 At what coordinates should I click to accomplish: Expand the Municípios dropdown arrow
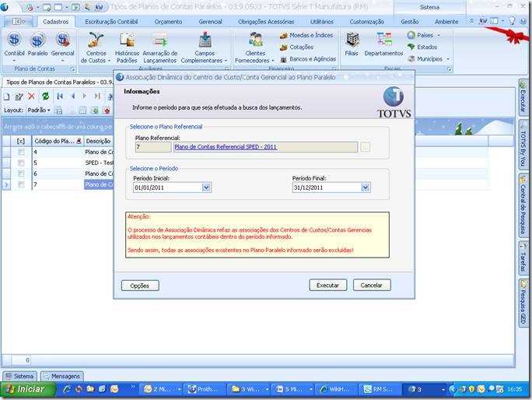[x=448, y=59]
